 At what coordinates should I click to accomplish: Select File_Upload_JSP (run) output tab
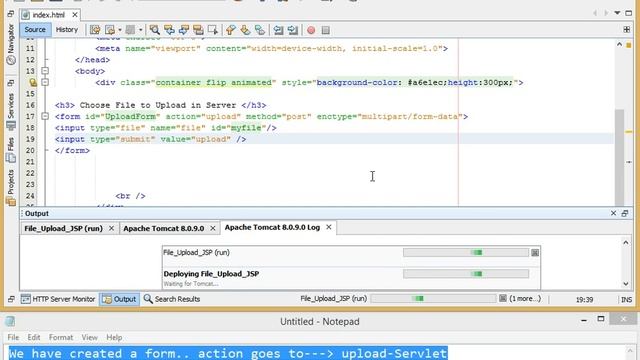(x=63, y=228)
